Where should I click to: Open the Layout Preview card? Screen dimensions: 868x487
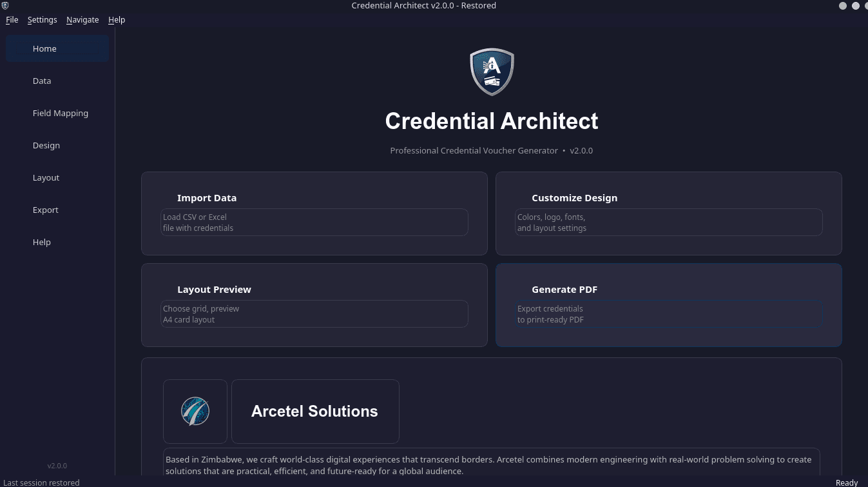tap(314, 304)
